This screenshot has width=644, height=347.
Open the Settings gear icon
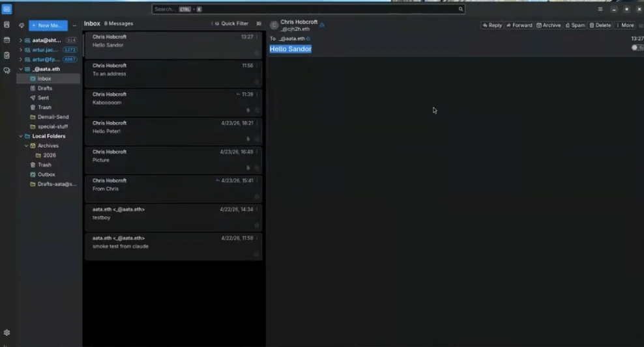click(x=7, y=333)
